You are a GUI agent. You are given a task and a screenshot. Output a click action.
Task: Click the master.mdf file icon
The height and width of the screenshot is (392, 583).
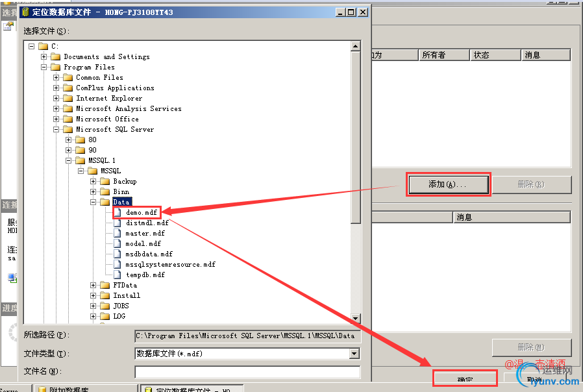tap(118, 234)
